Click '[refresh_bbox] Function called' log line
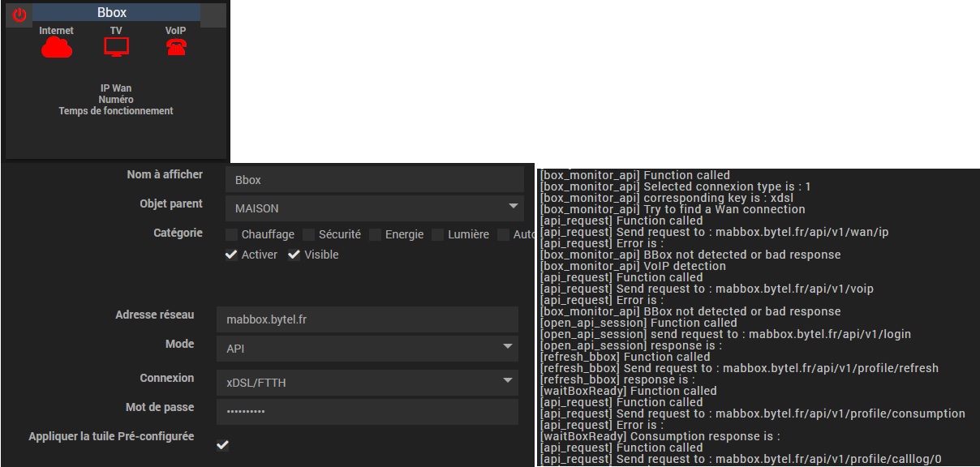This screenshot has width=980, height=467. tap(625, 357)
